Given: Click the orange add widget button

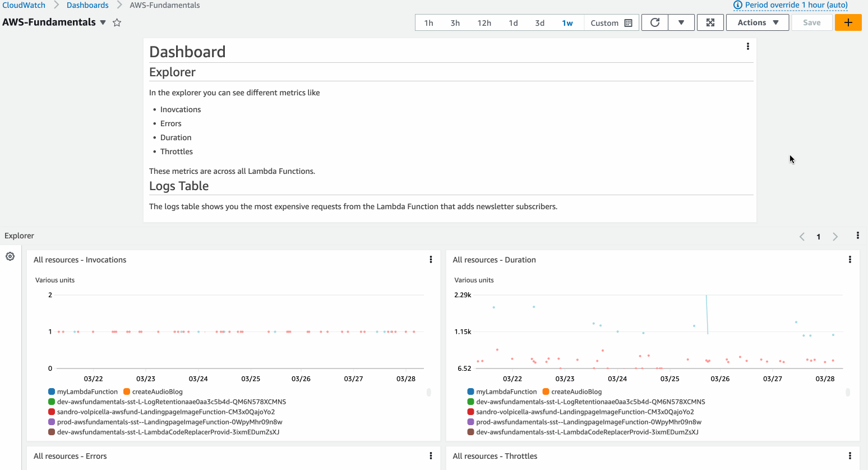Looking at the screenshot, I should 848,22.
